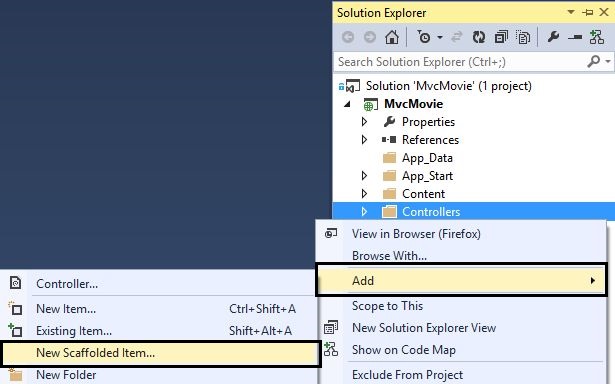Select Controller... from Add submenu
The image size is (615, 384).
coord(67,284)
